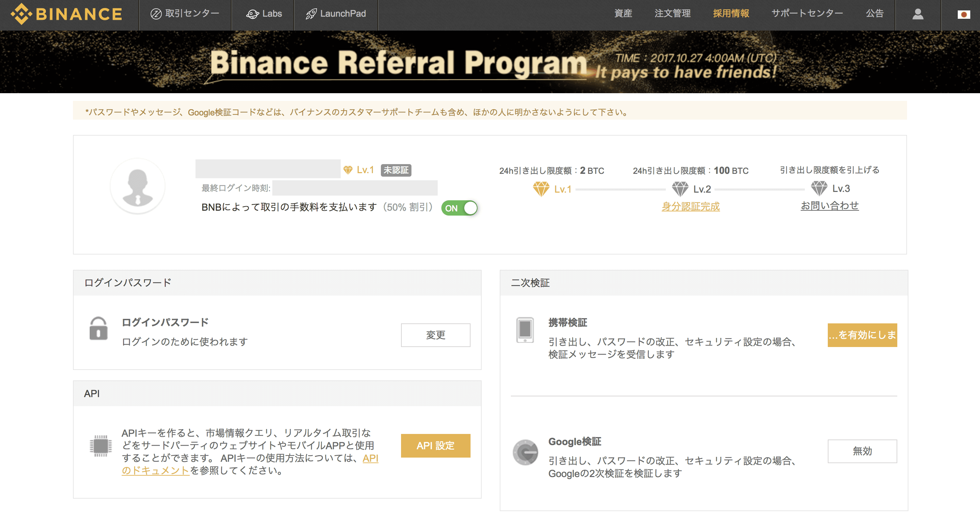Open the user account icon in the header
Image resolution: width=980 pixels, height=532 pixels.
point(917,14)
